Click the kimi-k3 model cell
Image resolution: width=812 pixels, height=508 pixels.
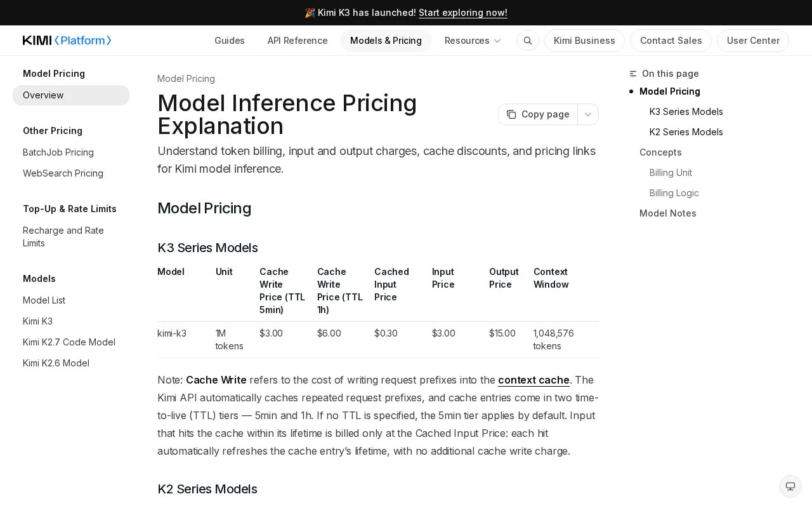(x=172, y=333)
